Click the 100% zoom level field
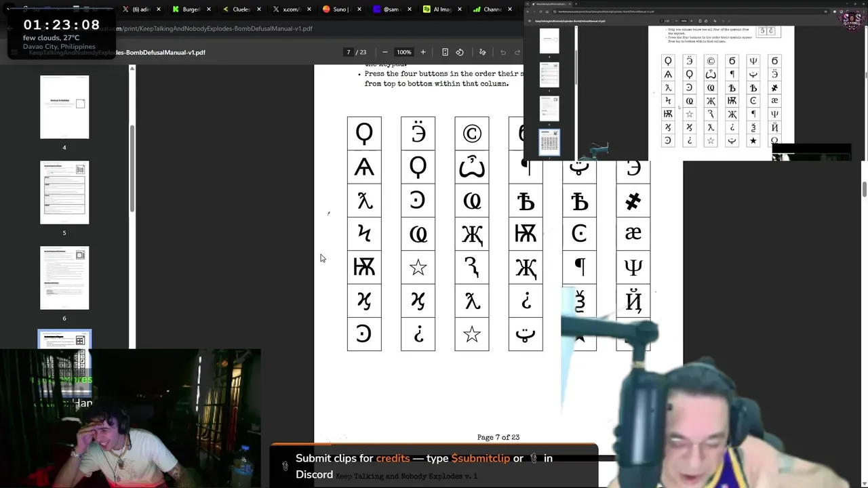The height and width of the screenshot is (488, 868). (404, 52)
